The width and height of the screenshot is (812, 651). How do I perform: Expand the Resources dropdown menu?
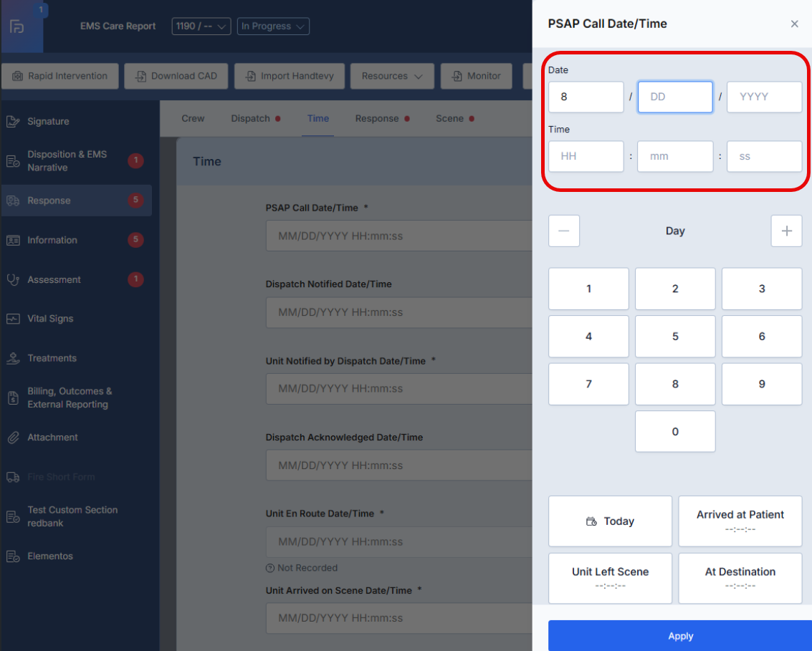pos(392,76)
